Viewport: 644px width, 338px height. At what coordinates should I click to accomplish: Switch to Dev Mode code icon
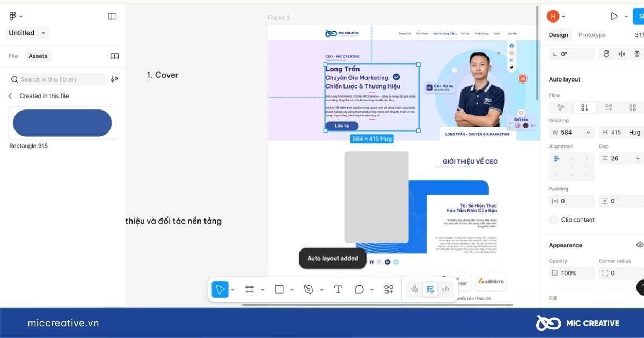(445, 290)
